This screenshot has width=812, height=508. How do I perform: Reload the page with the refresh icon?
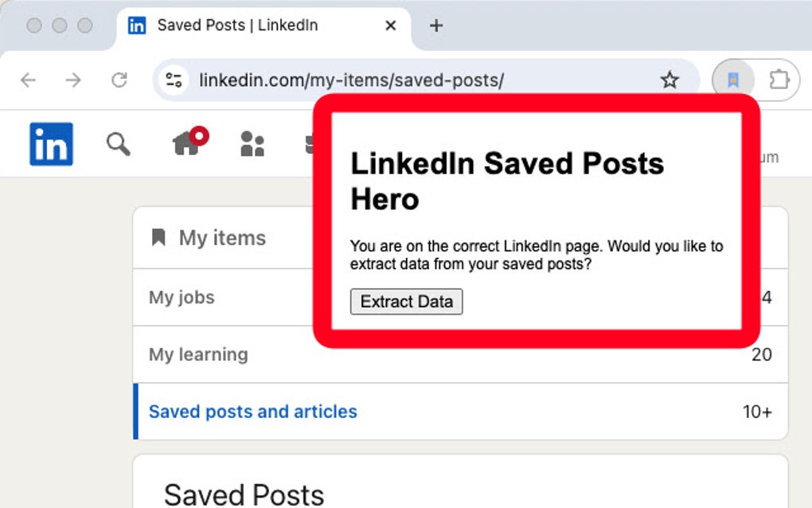tap(120, 80)
